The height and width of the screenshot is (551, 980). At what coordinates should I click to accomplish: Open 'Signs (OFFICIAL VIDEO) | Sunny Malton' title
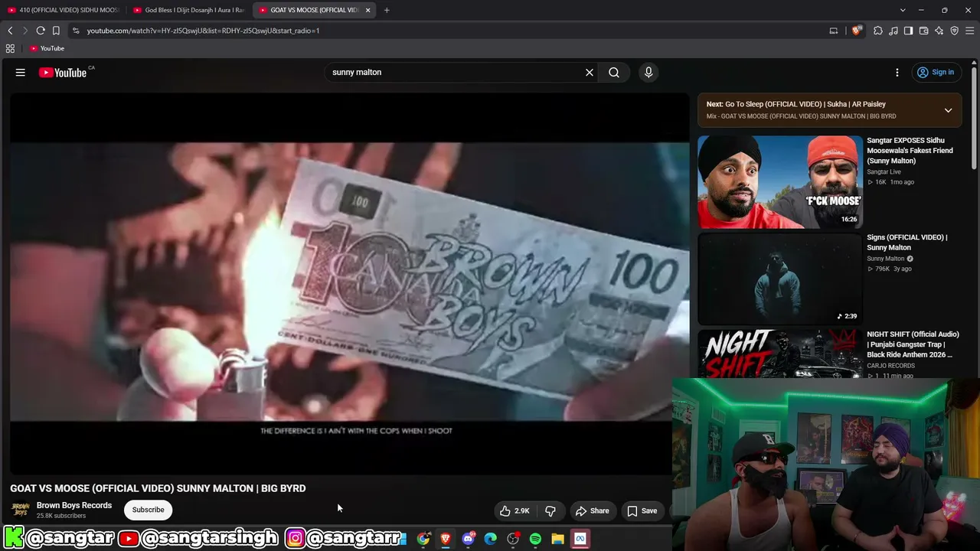(907, 243)
